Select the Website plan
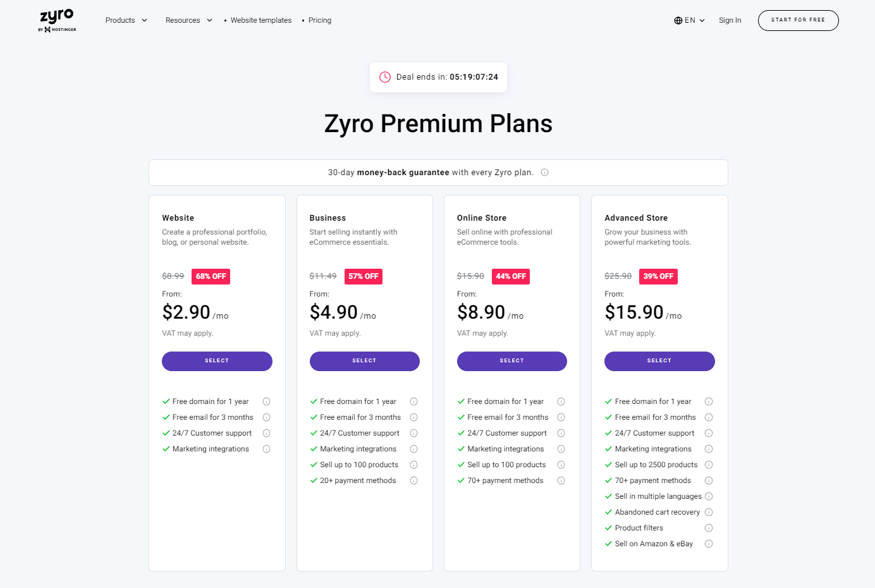 coord(217,361)
